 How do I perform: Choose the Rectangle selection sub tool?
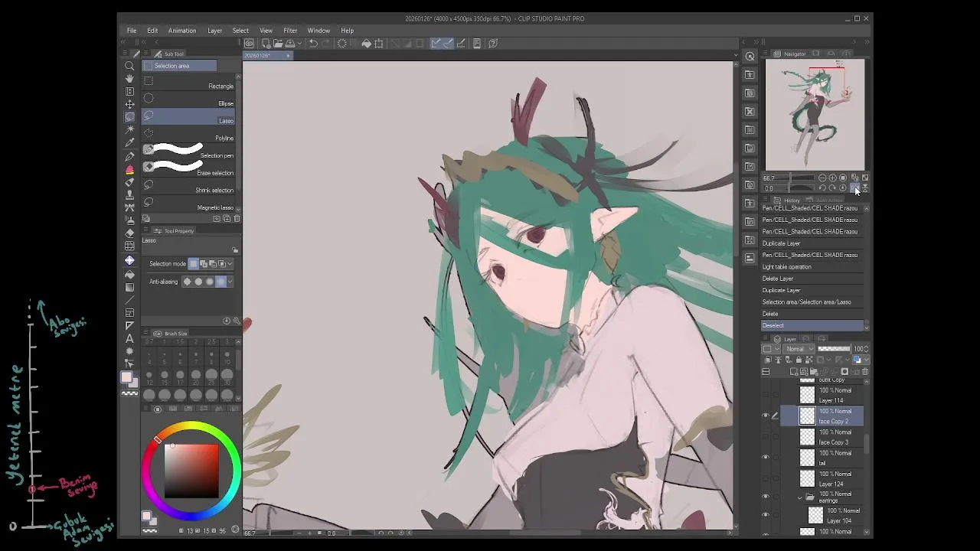(188, 83)
